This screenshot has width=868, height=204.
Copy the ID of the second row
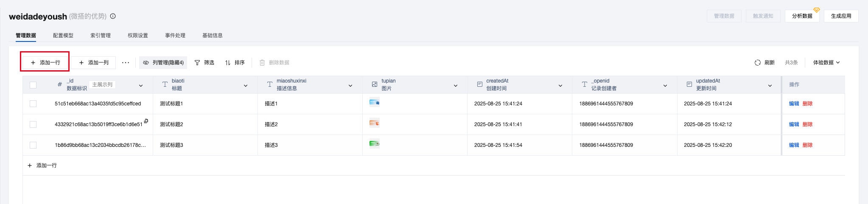tap(146, 121)
